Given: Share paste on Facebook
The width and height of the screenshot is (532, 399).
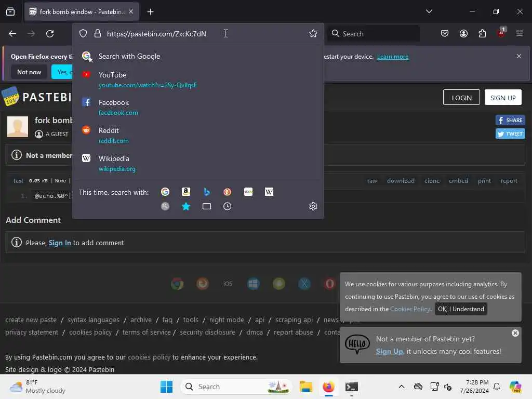Looking at the screenshot, I should click(x=510, y=120).
